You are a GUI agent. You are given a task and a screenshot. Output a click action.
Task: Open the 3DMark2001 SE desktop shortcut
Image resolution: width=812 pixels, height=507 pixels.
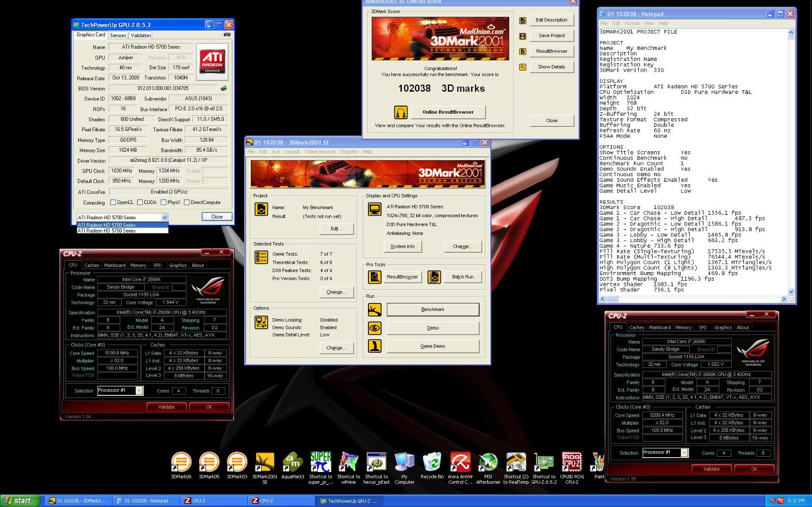[x=265, y=462]
